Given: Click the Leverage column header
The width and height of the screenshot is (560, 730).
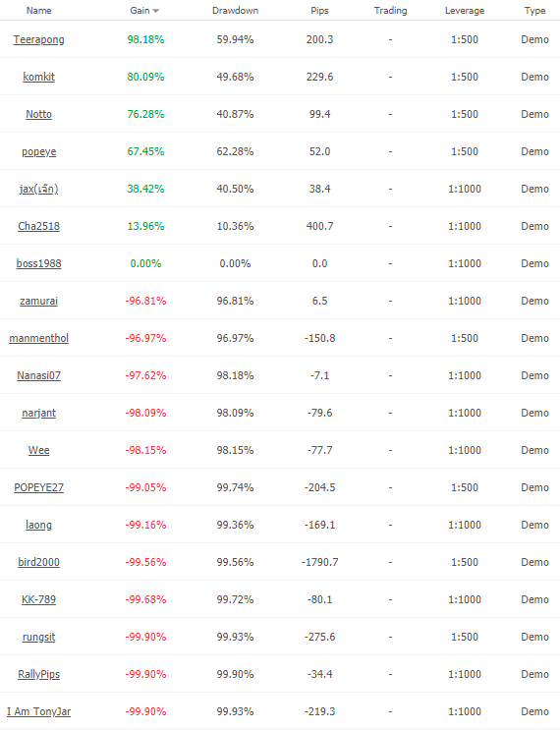Looking at the screenshot, I should pyautogui.click(x=465, y=10).
